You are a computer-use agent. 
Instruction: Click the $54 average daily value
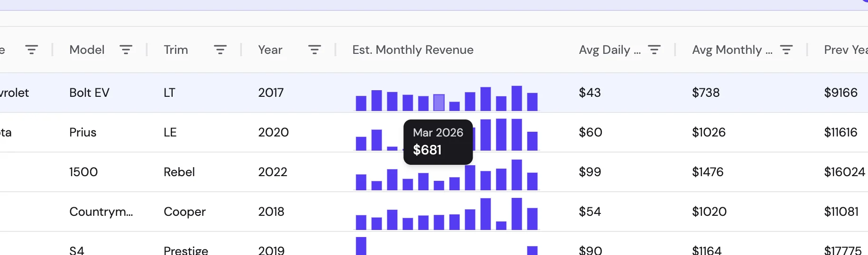point(590,212)
